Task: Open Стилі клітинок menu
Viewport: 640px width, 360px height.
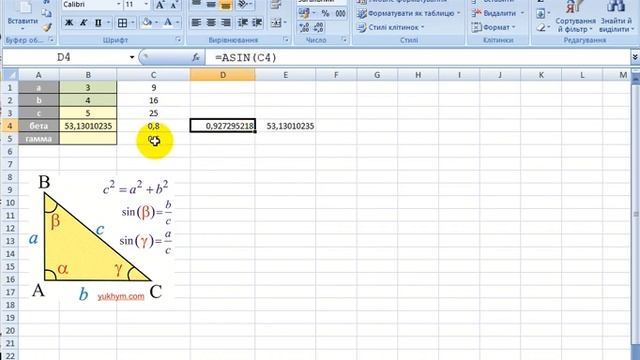Action: 391,27
